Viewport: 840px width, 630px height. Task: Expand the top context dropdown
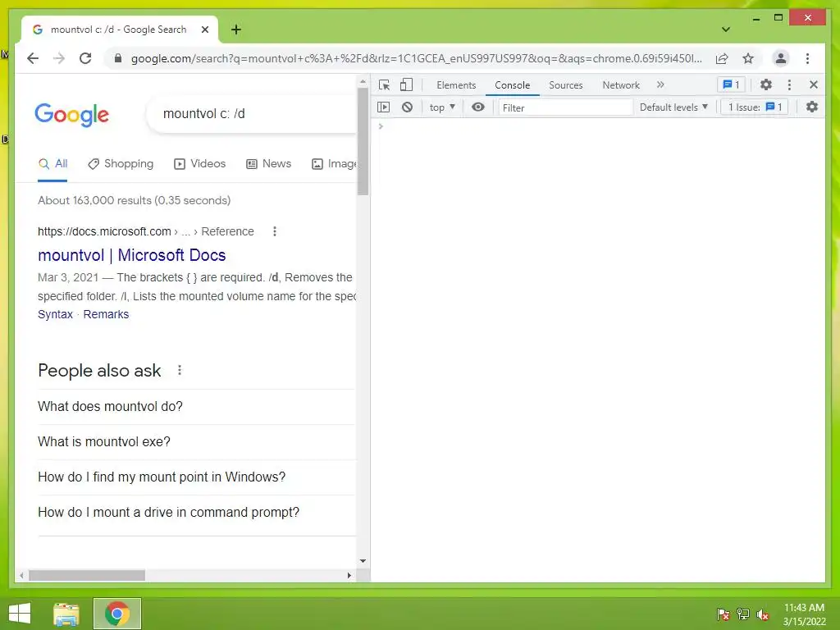click(x=442, y=107)
